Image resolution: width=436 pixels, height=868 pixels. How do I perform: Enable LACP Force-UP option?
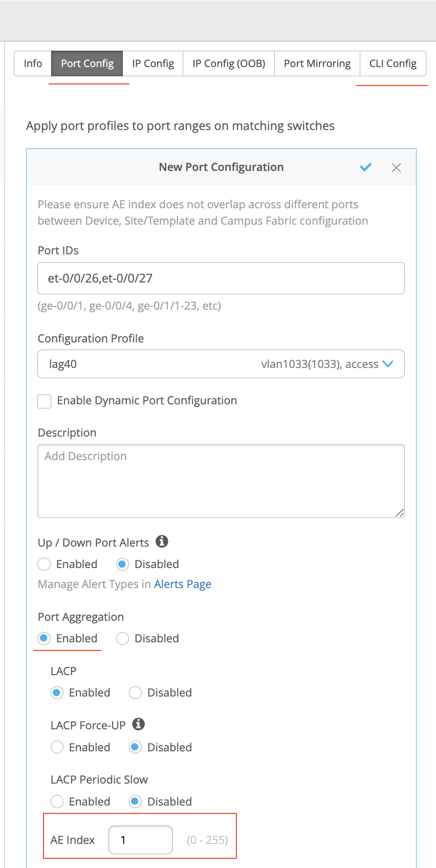tap(57, 748)
